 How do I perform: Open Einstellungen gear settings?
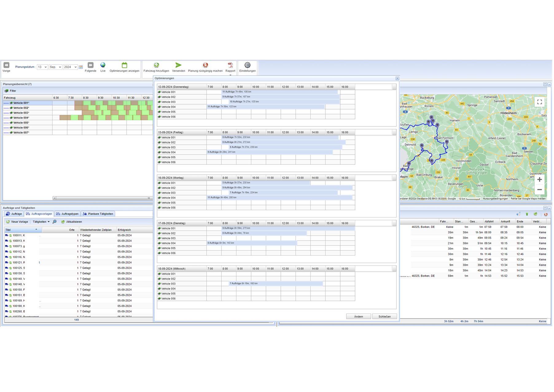248,67
